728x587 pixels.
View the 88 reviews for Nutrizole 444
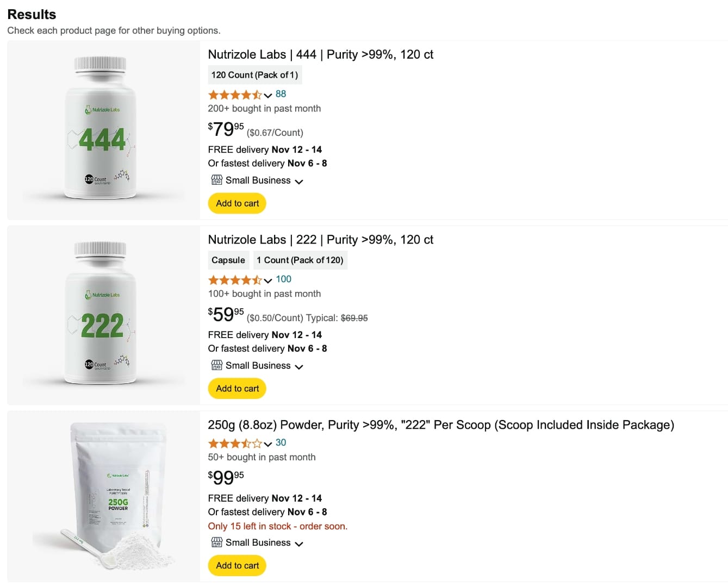tap(281, 93)
